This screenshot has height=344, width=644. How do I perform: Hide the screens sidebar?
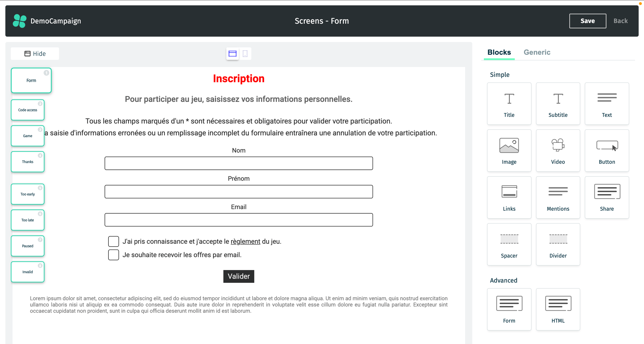click(35, 54)
